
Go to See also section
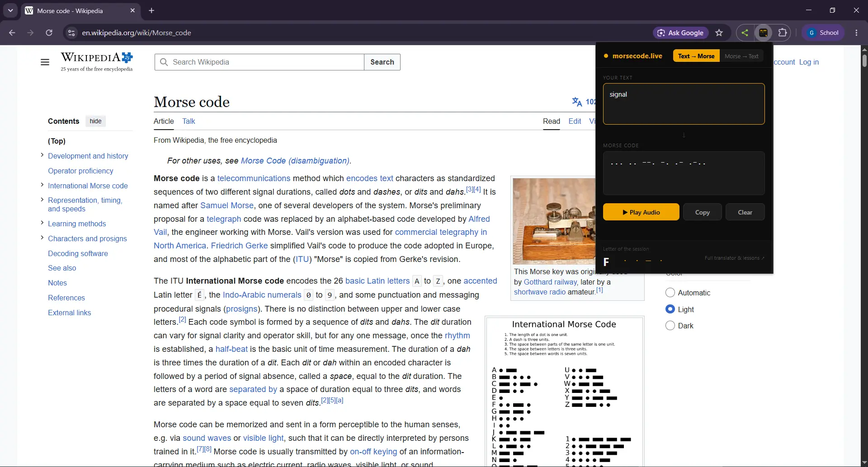click(62, 268)
